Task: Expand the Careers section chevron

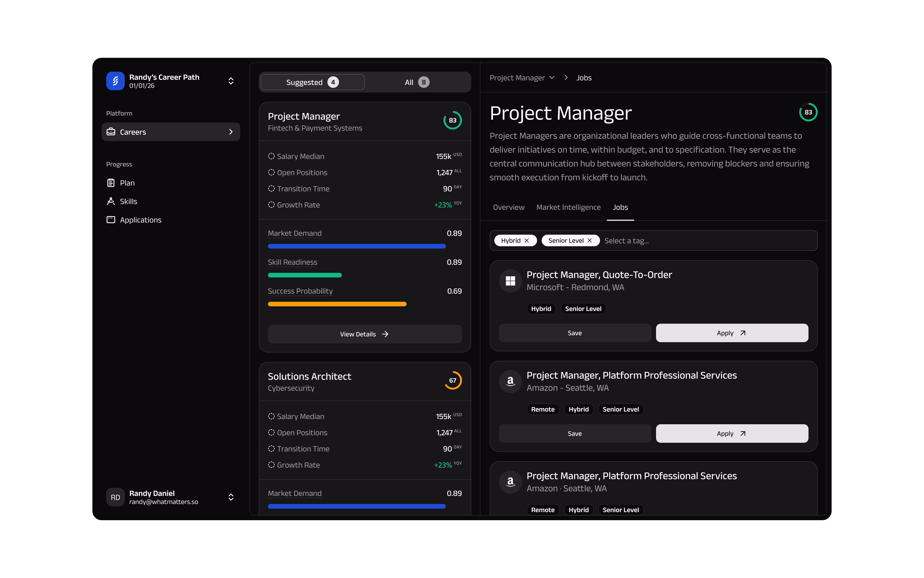Action: [x=231, y=132]
